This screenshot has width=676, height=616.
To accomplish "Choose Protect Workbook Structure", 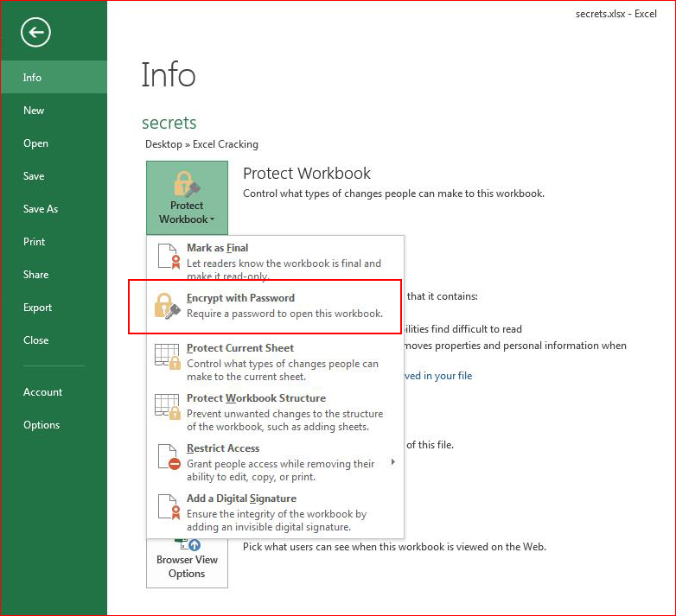I will point(275,412).
